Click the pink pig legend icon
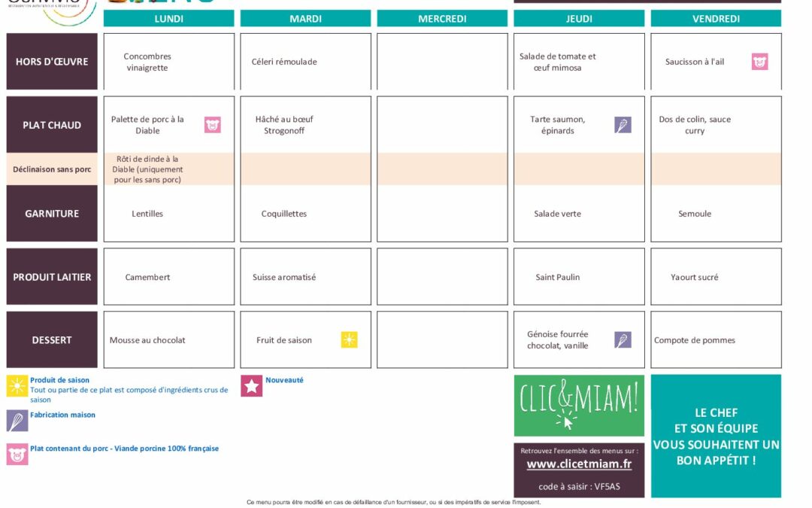 click(x=17, y=454)
